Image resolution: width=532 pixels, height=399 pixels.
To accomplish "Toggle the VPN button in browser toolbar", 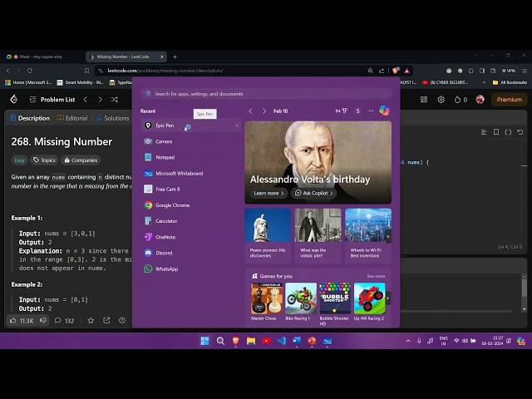I will coord(509,71).
